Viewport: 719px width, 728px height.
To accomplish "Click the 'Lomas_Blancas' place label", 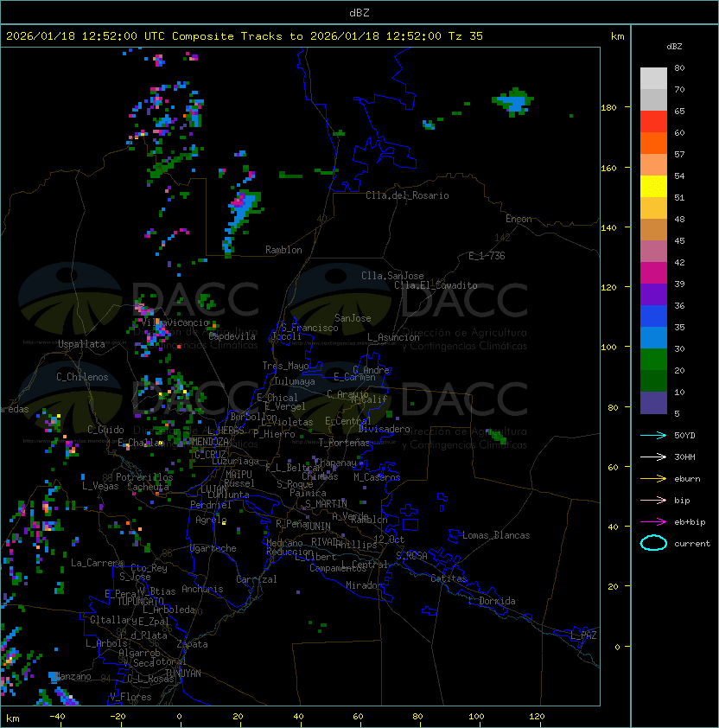I will 496,535.
